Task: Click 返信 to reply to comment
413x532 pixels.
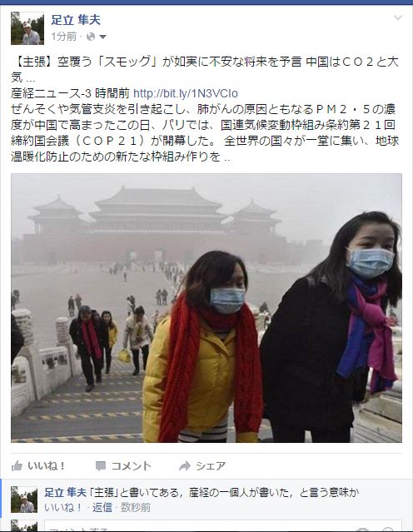Action: coord(102,508)
